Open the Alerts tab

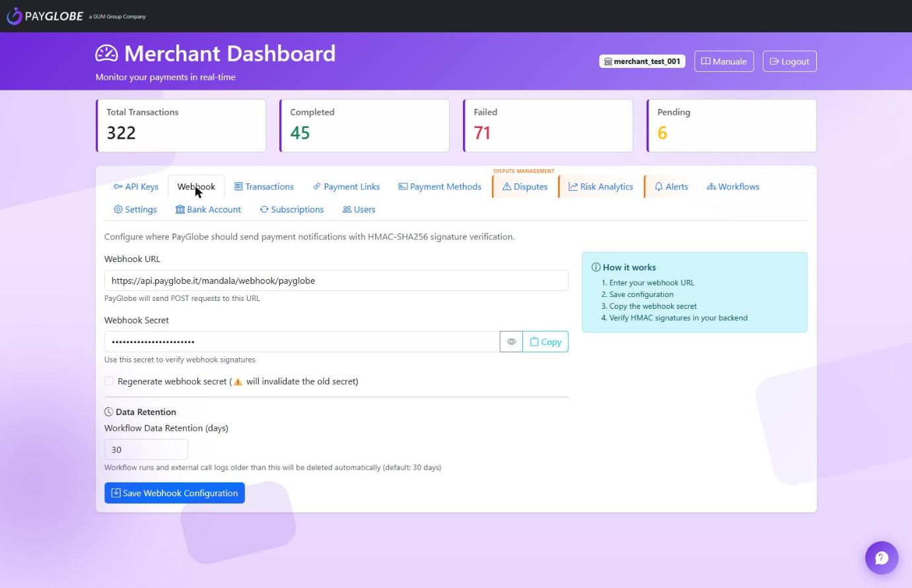point(671,187)
